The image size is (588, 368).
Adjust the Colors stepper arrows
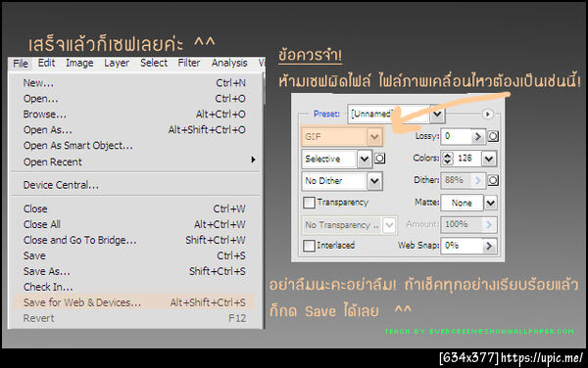[x=448, y=159]
